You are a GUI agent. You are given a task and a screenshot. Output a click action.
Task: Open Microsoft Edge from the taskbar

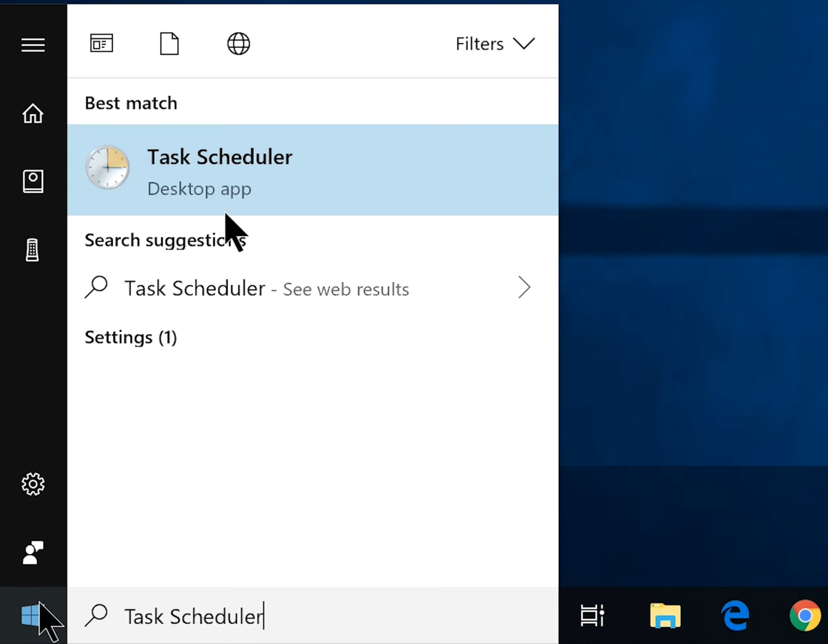click(x=735, y=615)
